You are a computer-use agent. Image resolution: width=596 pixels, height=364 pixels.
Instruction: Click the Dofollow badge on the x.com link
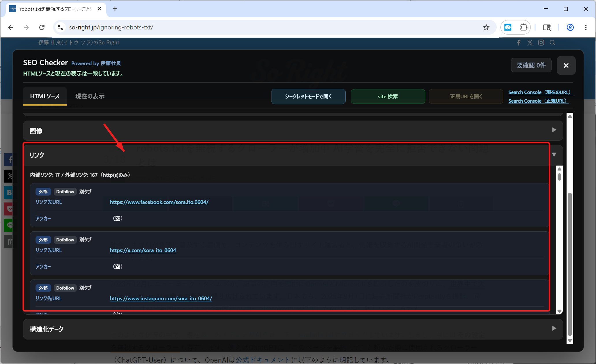65,240
